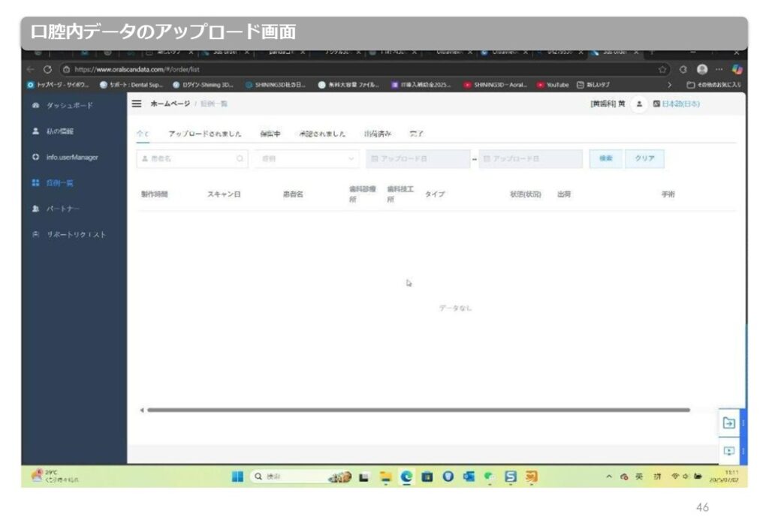
Task: Select info.userManager in the sidebar
Action: click(x=71, y=158)
